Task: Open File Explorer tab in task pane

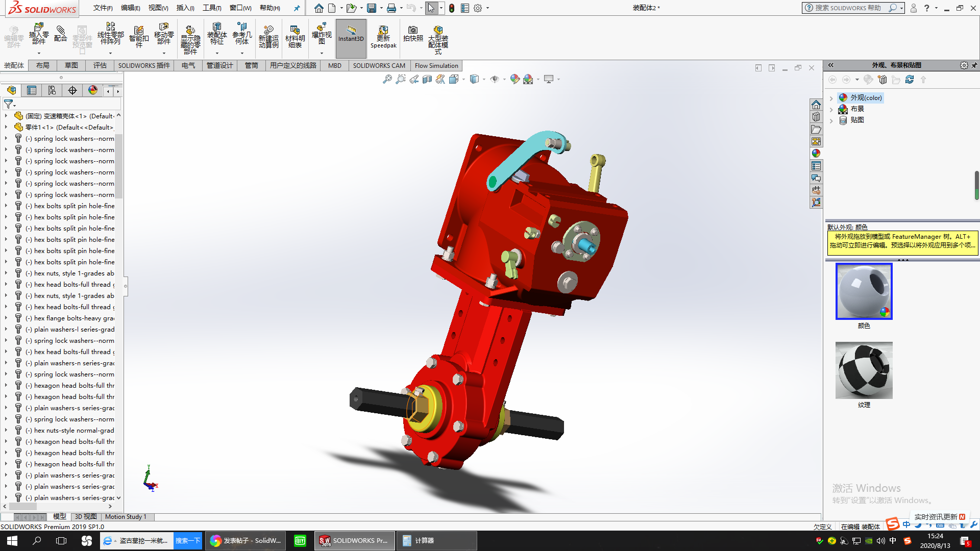Action: (816, 129)
